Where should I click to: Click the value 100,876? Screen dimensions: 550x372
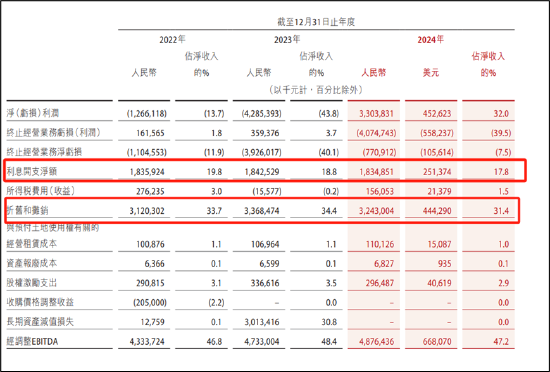tap(150, 244)
